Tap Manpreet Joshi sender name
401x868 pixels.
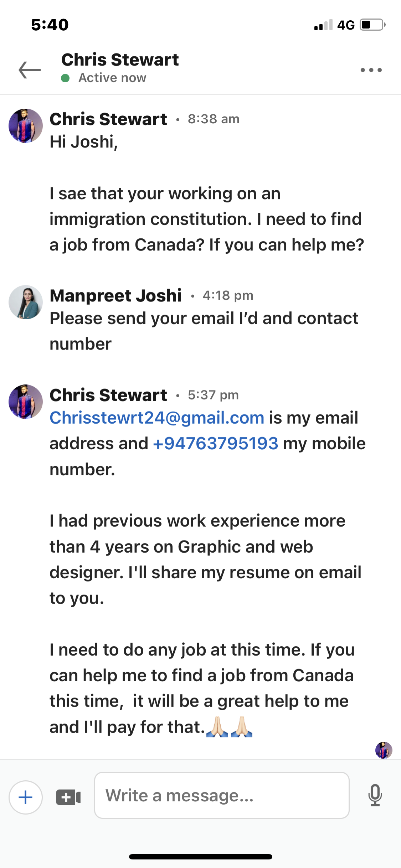(115, 295)
